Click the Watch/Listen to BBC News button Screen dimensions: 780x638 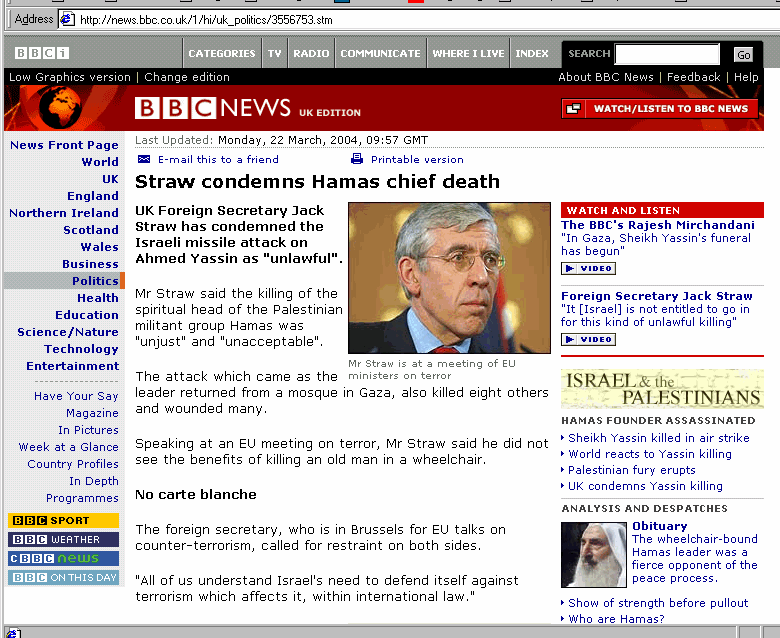pos(660,108)
